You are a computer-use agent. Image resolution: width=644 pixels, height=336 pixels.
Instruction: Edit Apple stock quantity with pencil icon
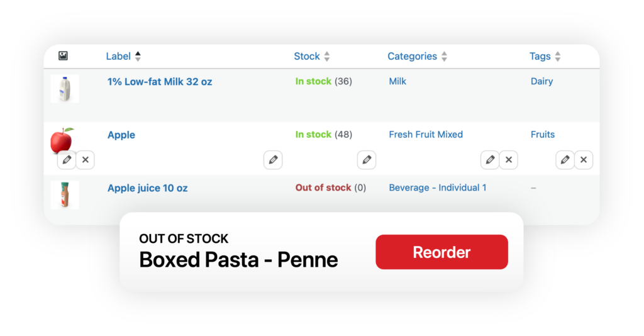point(367,160)
